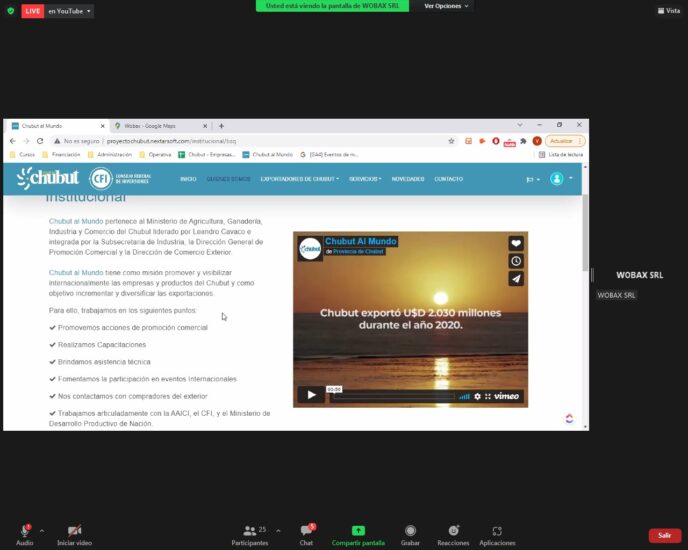Go to Novedades in the site menu
This screenshot has width=688, height=550.
click(x=408, y=179)
